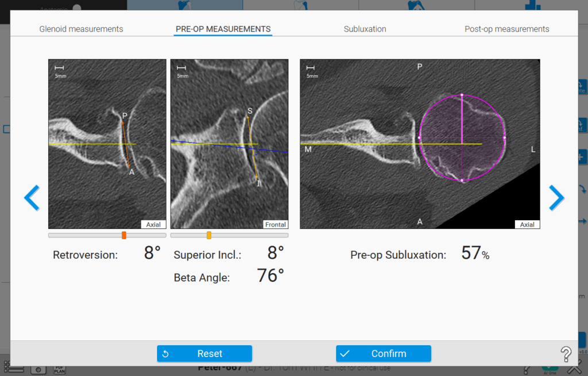Click the camera screenshot icon in bottom bar
This screenshot has height=376, width=588.
pyautogui.click(x=38, y=369)
